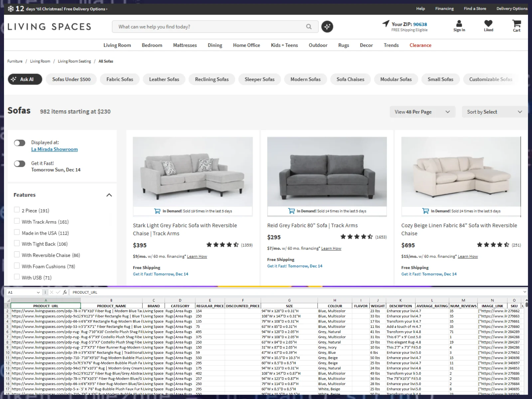Viewport: 532px width, 399px height.
Task: Select spreadsheet column header G
Action: [289, 300]
